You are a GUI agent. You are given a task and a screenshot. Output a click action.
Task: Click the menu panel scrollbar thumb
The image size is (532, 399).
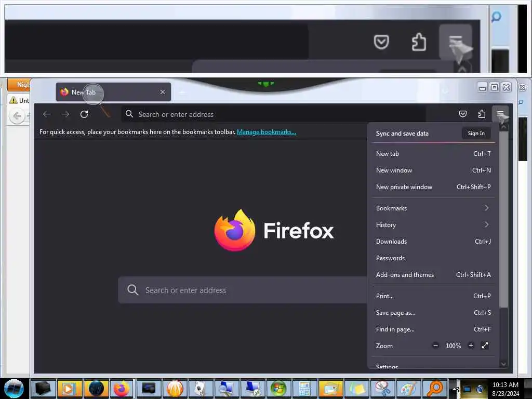pyautogui.click(x=503, y=219)
